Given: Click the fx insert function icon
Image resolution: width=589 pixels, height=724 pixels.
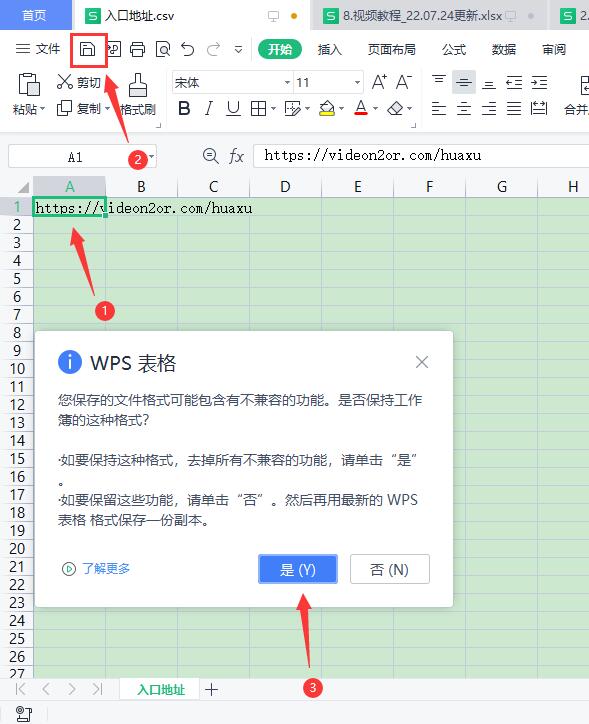Looking at the screenshot, I should [x=236, y=156].
